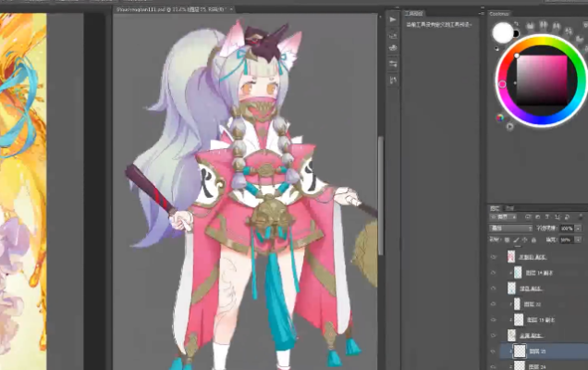This screenshot has width=588, height=370.
Task: Click the lock transparent pixels icon
Action: [x=507, y=240]
